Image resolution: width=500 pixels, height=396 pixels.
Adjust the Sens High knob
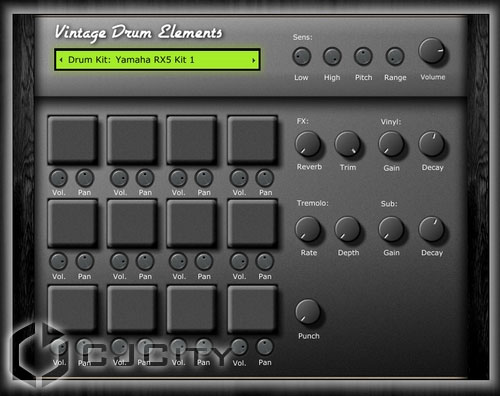coord(332,56)
